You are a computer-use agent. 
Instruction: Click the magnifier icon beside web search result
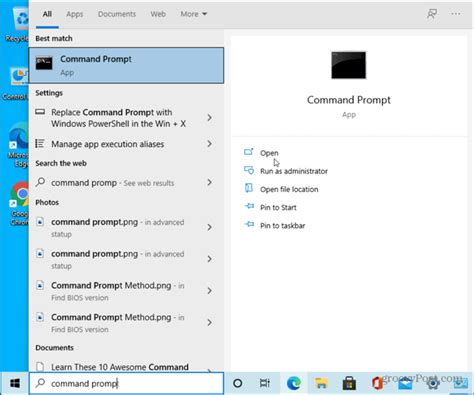pos(40,182)
